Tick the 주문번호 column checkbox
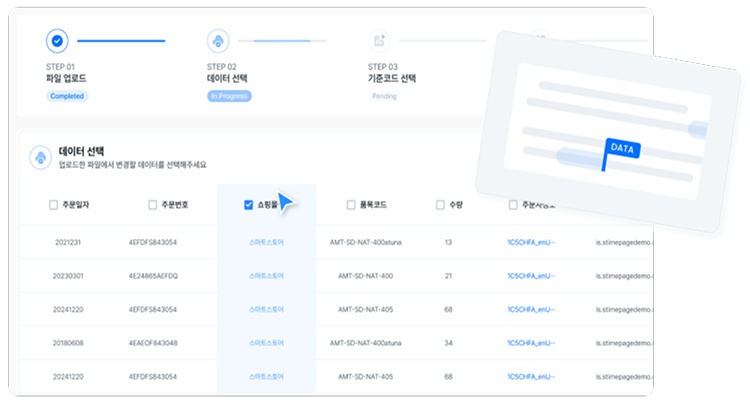This screenshot has width=750, height=400. coord(153,205)
